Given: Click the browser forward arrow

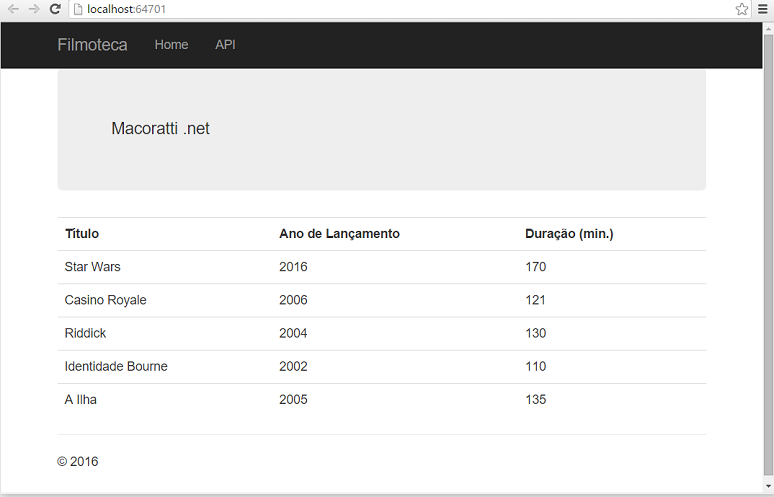Looking at the screenshot, I should (34, 9).
